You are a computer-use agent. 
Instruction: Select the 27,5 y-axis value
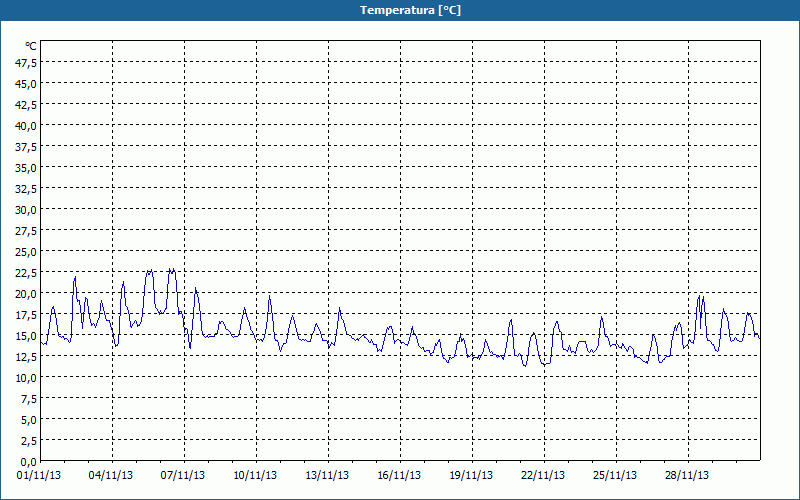[27, 231]
